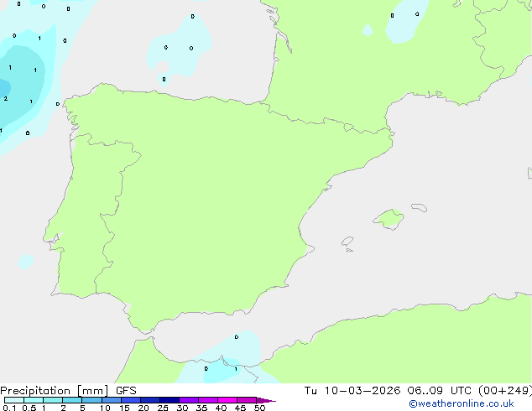Image resolution: width=532 pixels, height=411 pixels.
Task: Click the '(00+249)' forecast offset text
Action: (505, 391)
